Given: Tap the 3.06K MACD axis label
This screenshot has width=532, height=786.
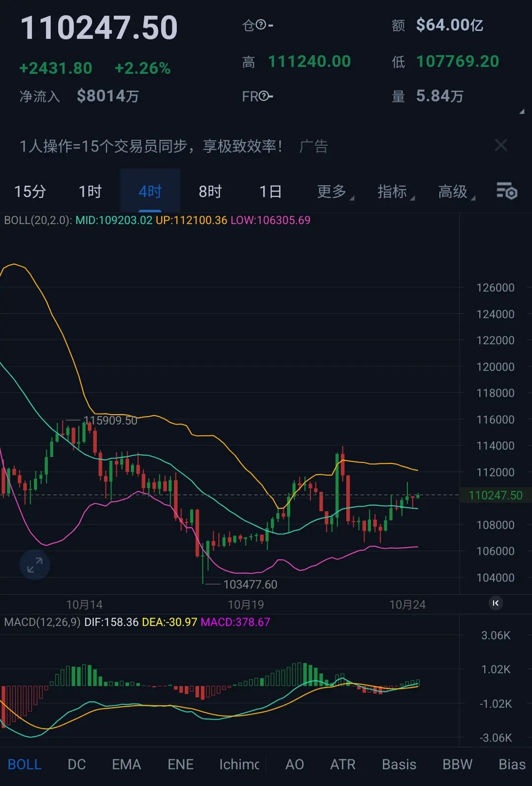Looking at the screenshot, I should [496, 635].
